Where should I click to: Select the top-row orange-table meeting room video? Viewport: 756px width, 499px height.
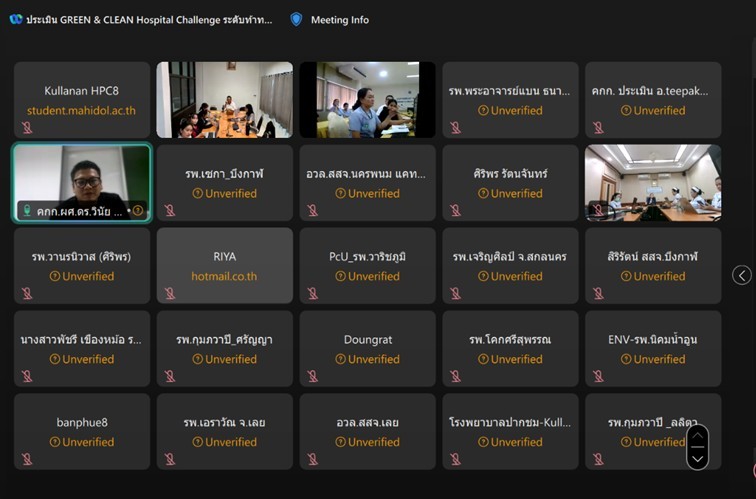pos(225,100)
